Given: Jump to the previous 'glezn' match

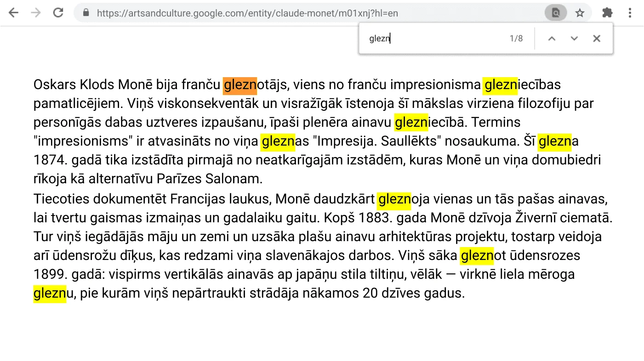Looking at the screenshot, I should click(552, 38).
